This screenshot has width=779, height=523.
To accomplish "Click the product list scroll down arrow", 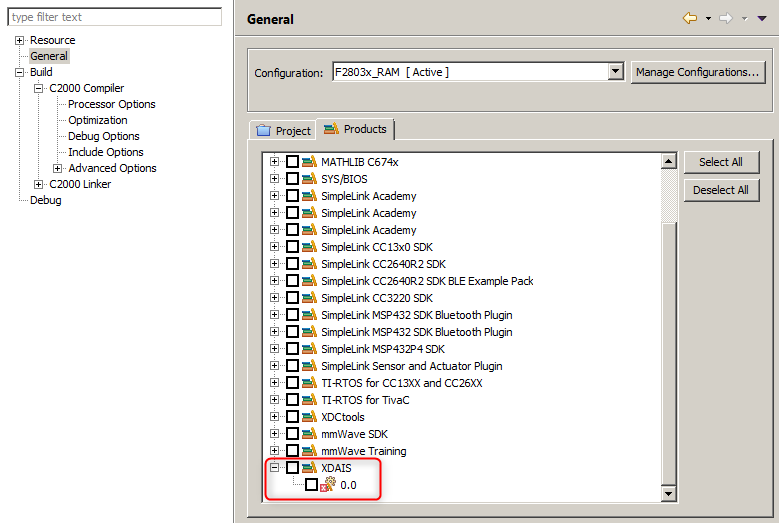I will tap(669, 493).
